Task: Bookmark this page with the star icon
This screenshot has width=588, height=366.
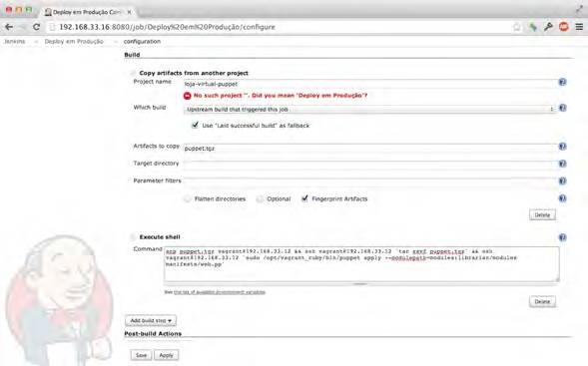Action: (x=517, y=27)
